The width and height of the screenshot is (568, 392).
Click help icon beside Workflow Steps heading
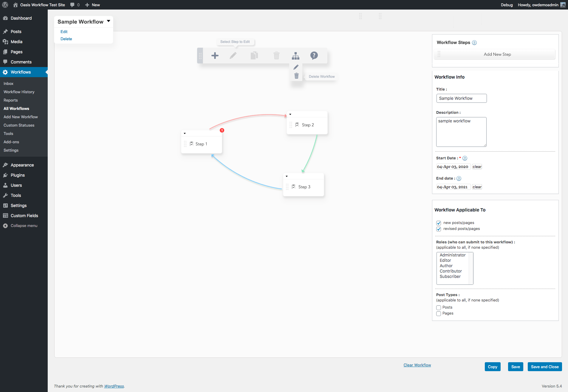(x=474, y=43)
